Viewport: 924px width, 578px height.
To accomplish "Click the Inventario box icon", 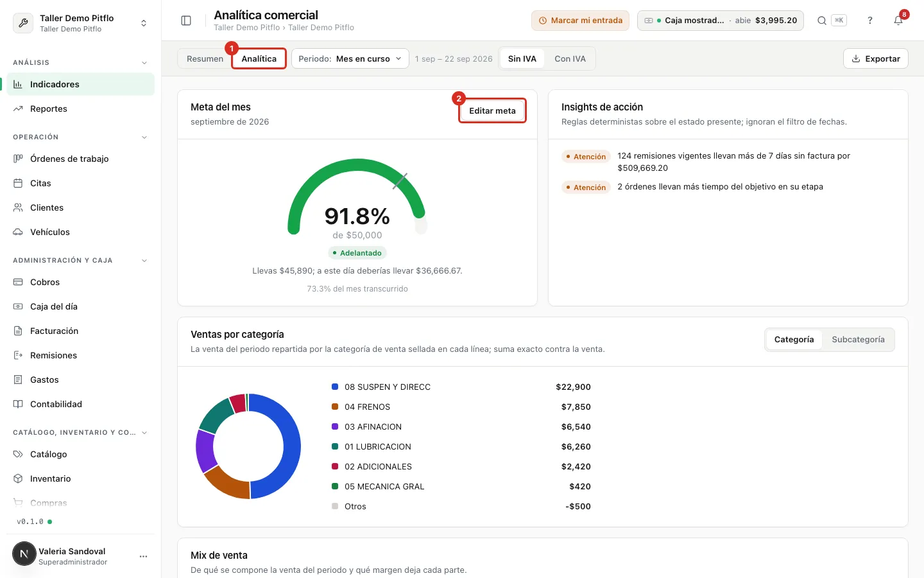I will tap(18, 478).
